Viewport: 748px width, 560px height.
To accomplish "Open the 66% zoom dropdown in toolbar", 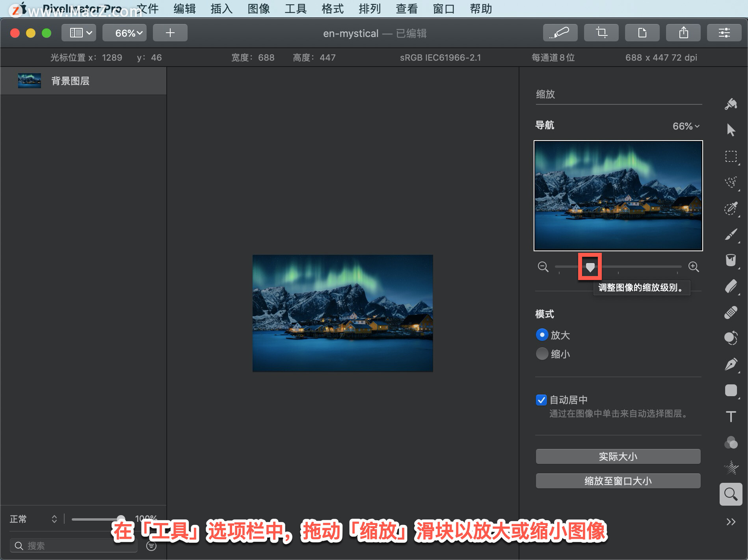I will click(125, 33).
